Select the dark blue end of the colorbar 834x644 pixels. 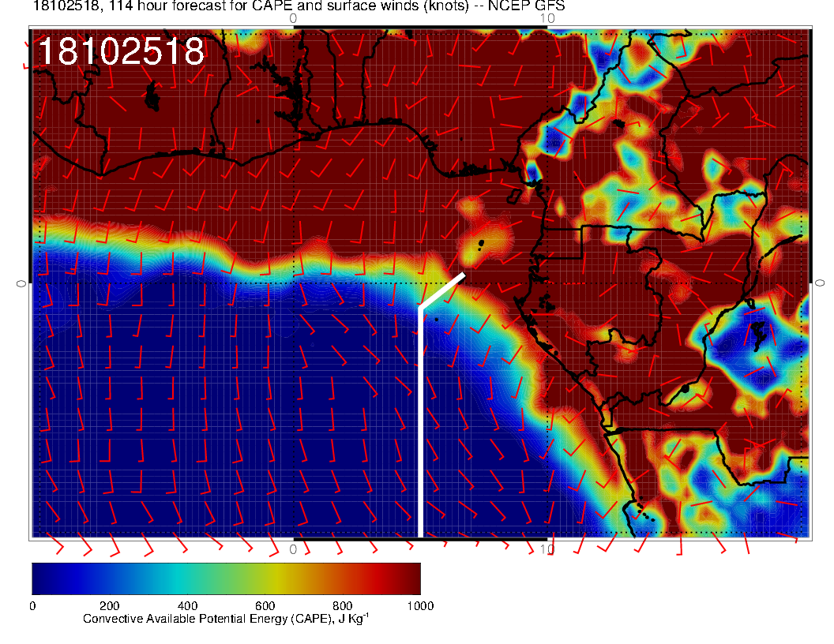tap(43, 578)
